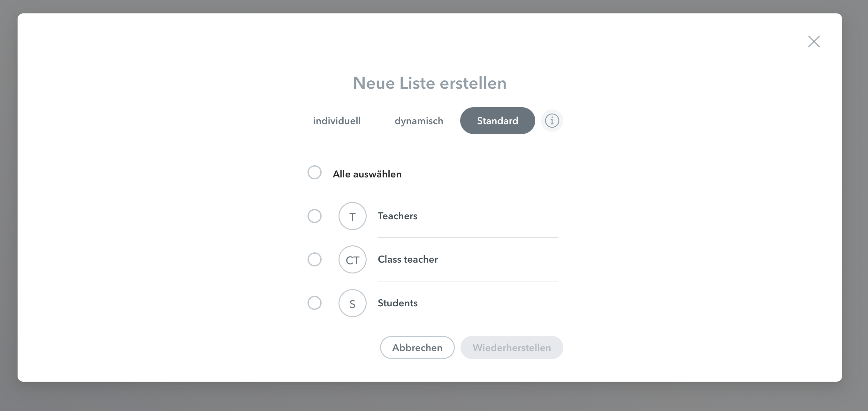The width and height of the screenshot is (868, 411).
Task: Switch to the individuell tab
Action: pyautogui.click(x=337, y=121)
